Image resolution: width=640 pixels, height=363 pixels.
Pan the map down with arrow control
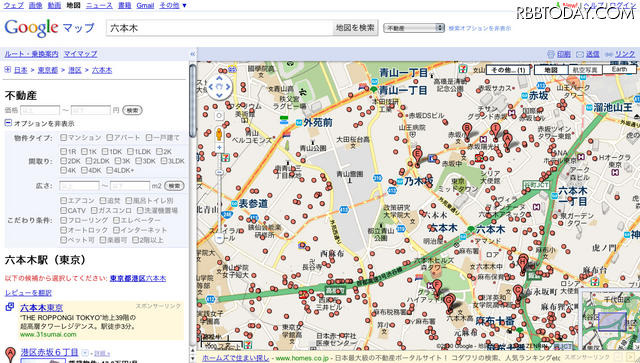(220, 96)
